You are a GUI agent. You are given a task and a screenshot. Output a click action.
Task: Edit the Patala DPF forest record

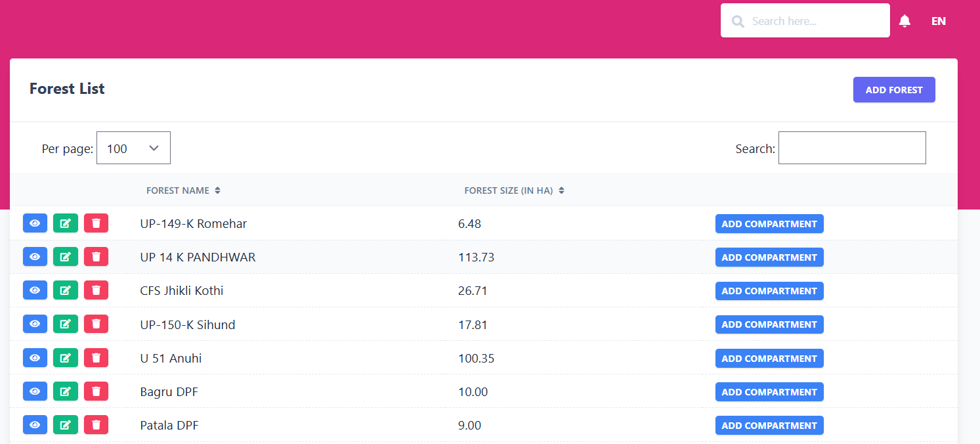pyautogui.click(x=65, y=424)
